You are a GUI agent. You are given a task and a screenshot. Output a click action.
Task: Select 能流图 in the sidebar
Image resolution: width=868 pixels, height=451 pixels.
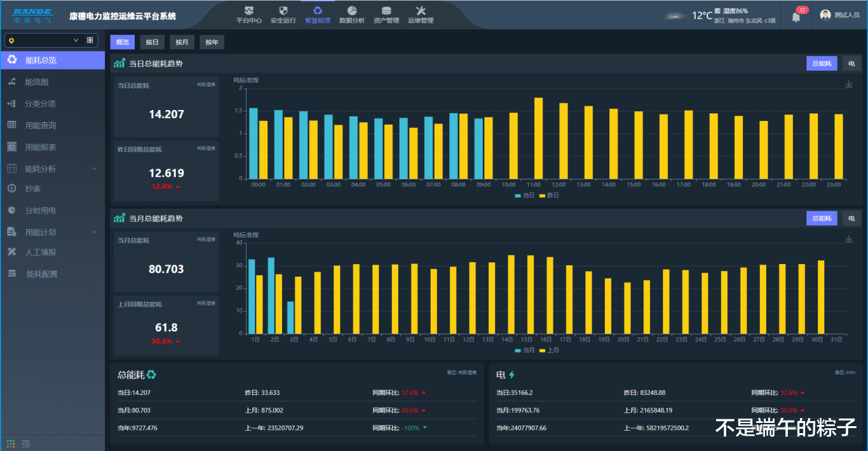point(37,82)
